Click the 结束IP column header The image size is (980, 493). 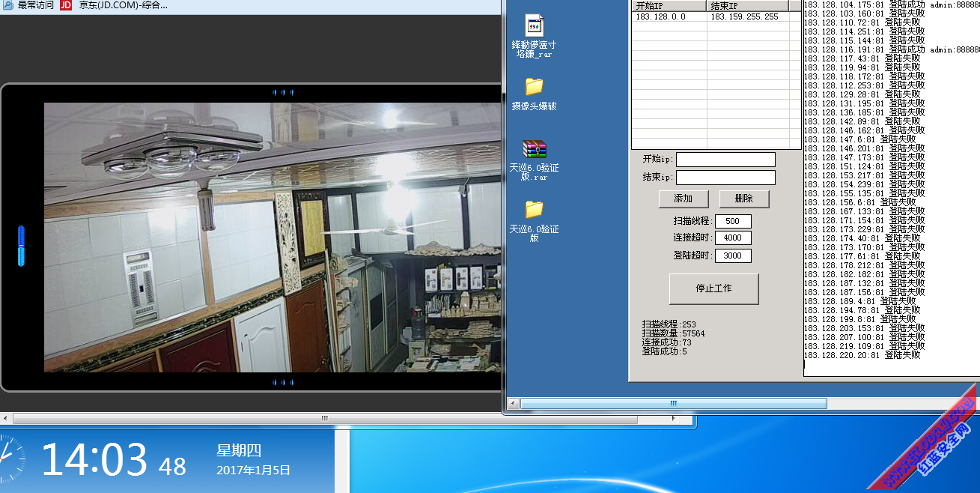coord(748,6)
